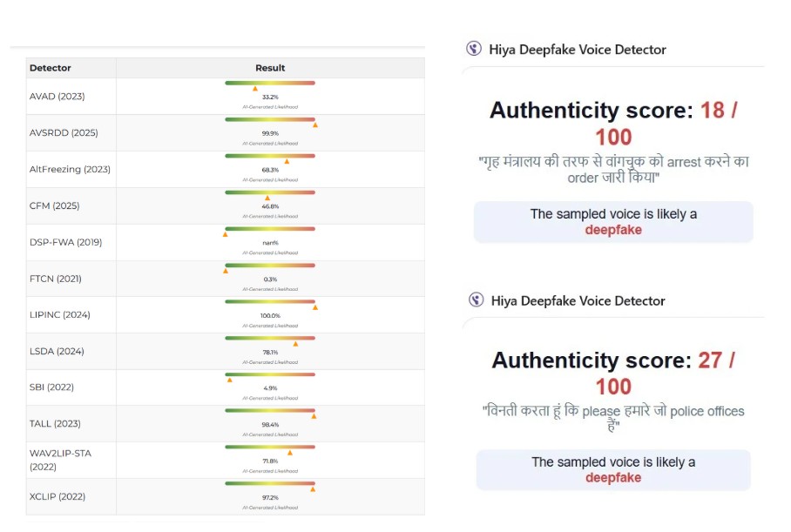This screenshot has height=532, width=791.
Task: Click the LSDA 78.1% result value
Action: (x=270, y=352)
